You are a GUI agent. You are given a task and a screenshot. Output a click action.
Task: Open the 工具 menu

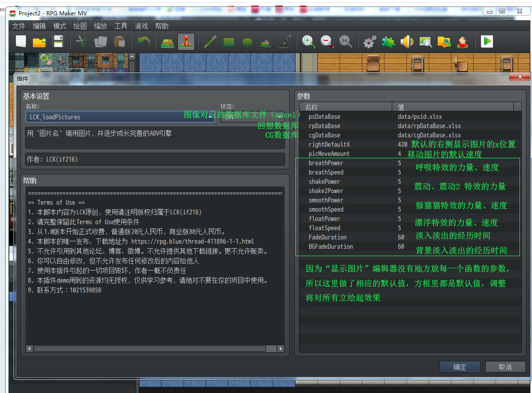(121, 26)
